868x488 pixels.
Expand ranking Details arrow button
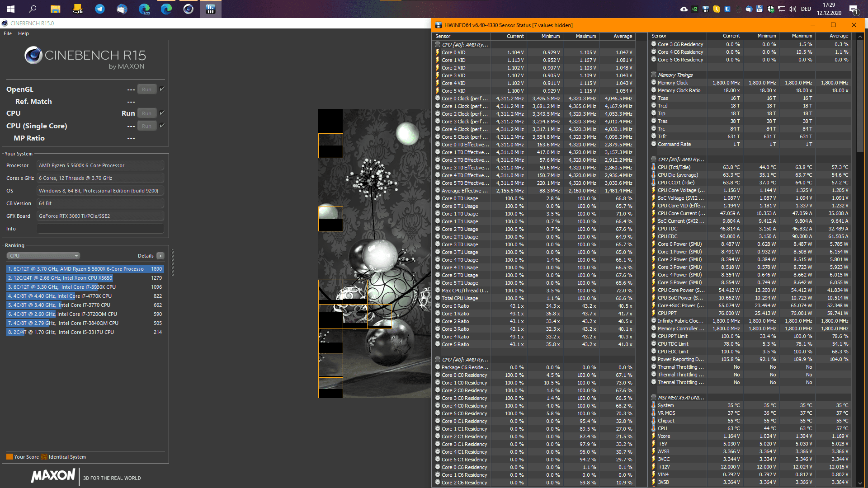click(160, 256)
